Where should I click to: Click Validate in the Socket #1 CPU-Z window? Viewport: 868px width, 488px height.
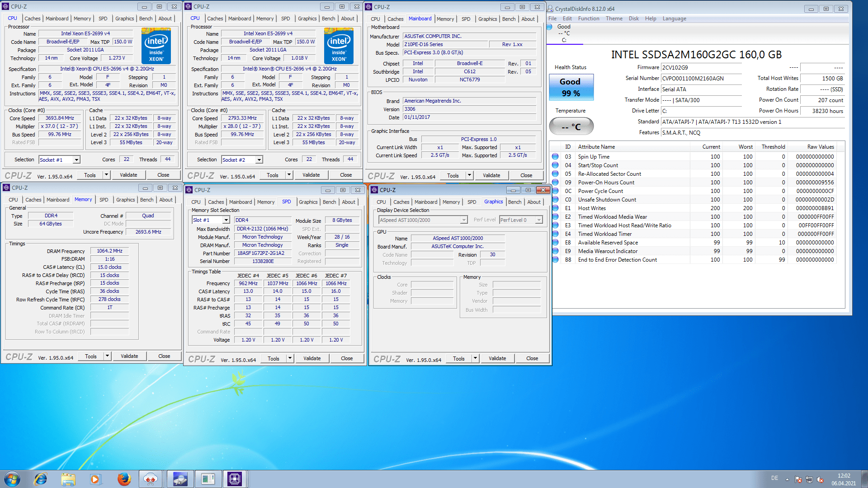tap(128, 175)
